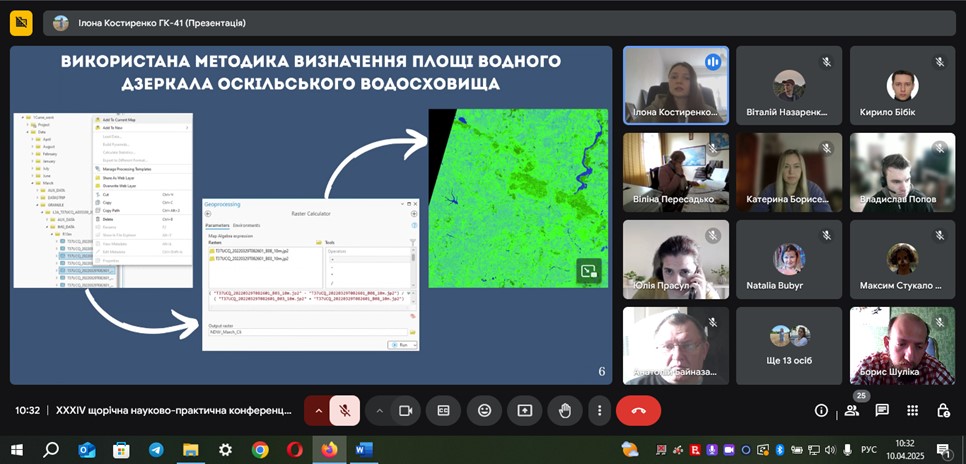
Task: Raise hand in the meeting
Action: [x=564, y=410]
